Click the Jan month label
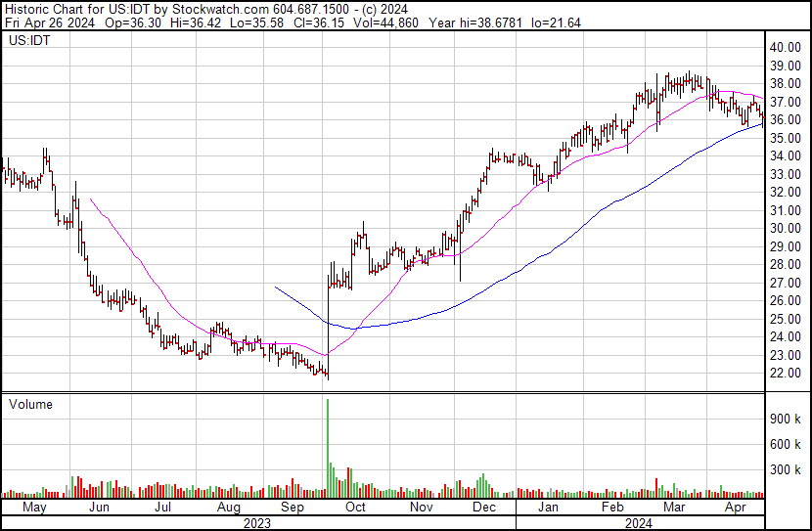This screenshot has width=812, height=531. pyautogui.click(x=549, y=508)
